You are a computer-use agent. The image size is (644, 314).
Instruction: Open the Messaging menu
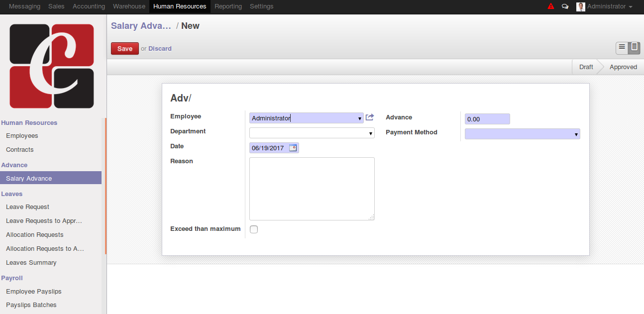(24, 6)
